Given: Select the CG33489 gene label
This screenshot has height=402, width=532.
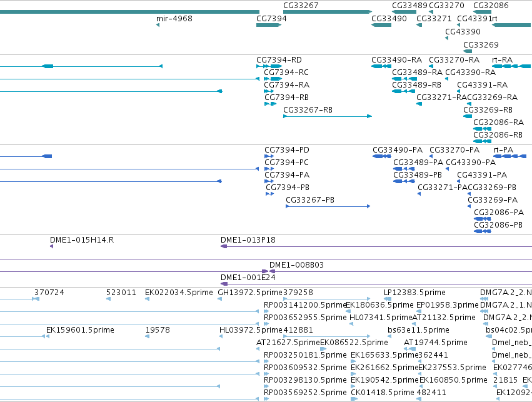Looking at the screenshot, I should click(409, 6).
